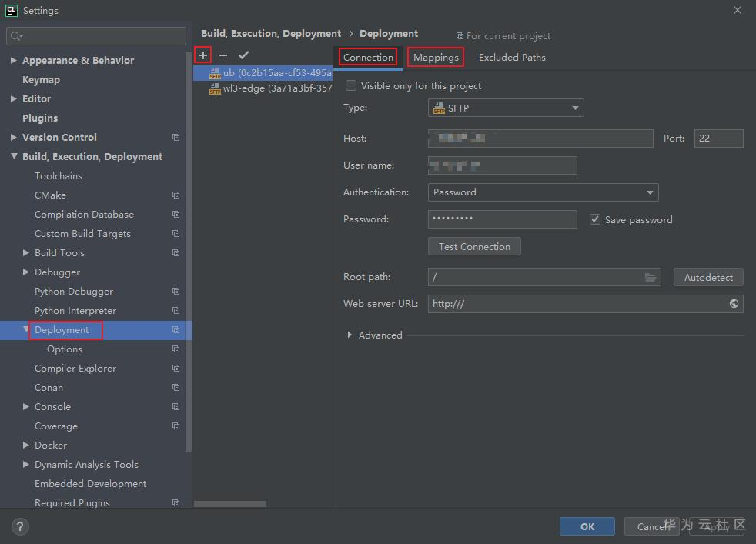Viewport: 756px width, 544px height.
Task: Click the Test Connection button
Action: point(474,247)
